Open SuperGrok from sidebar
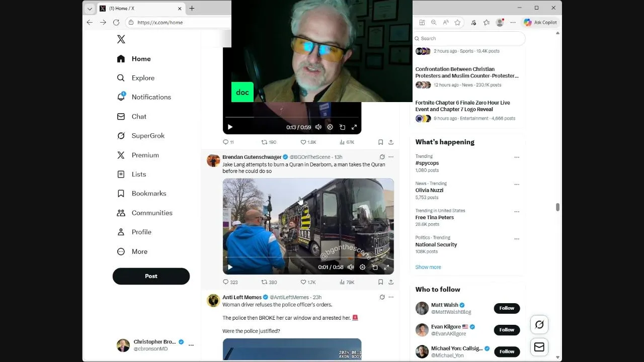This screenshot has width=644, height=362. pos(141,136)
